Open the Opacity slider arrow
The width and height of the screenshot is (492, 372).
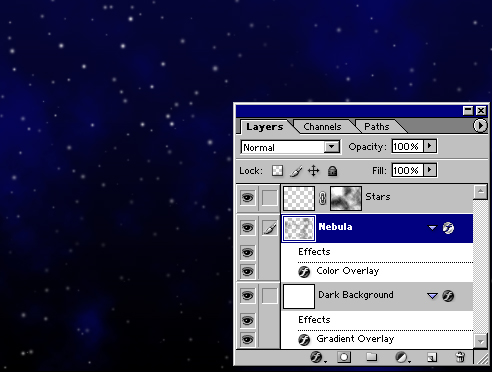click(x=430, y=146)
